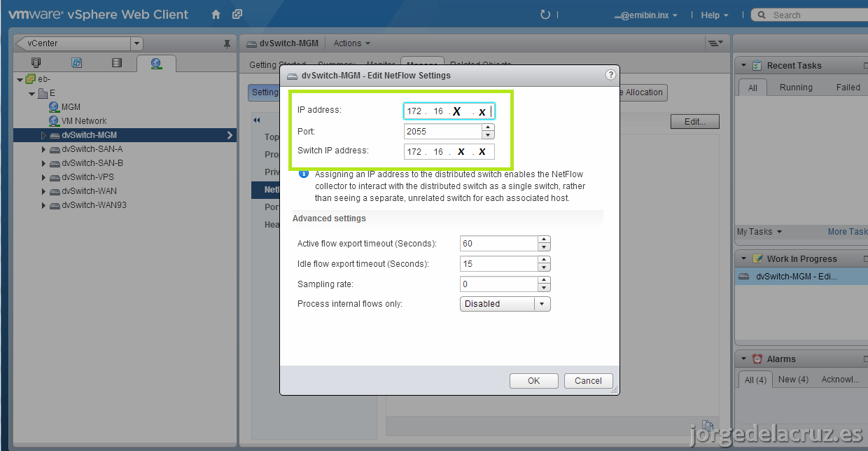Refresh the vSphere Web Client view
This screenshot has height=451, width=868.
pos(546,15)
